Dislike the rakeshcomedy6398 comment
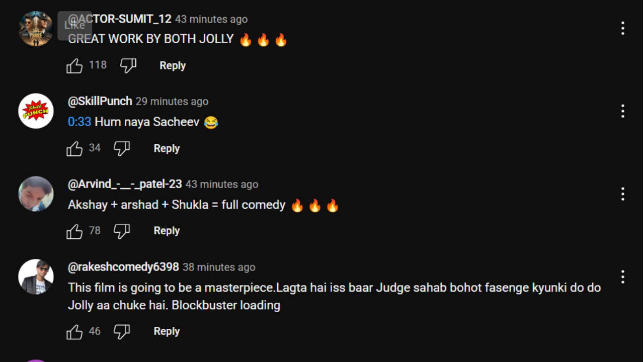 tap(122, 331)
